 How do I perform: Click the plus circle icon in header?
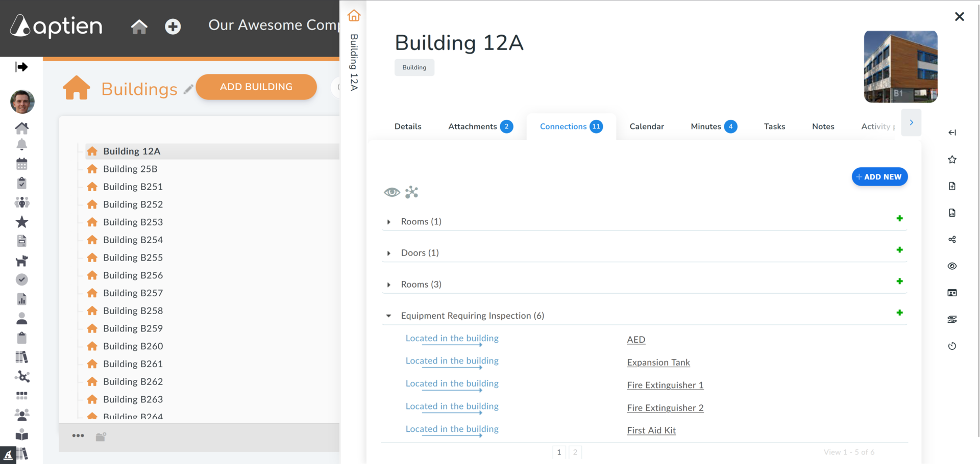tap(173, 26)
